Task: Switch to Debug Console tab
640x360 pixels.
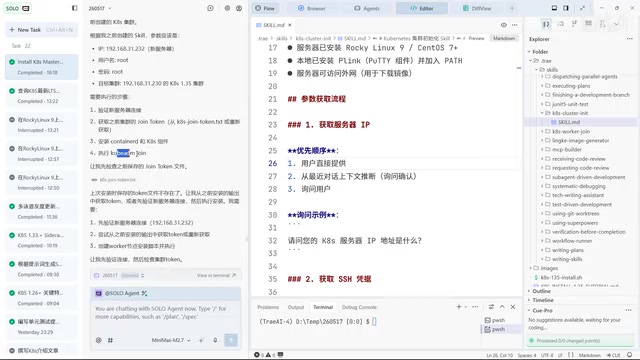Action: 359,307
